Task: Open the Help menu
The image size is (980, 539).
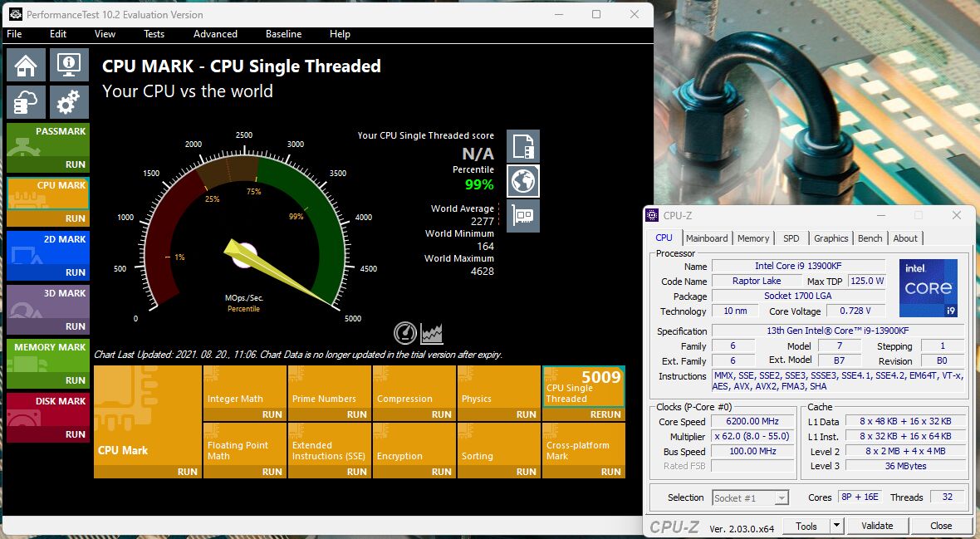Action: pos(340,34)
